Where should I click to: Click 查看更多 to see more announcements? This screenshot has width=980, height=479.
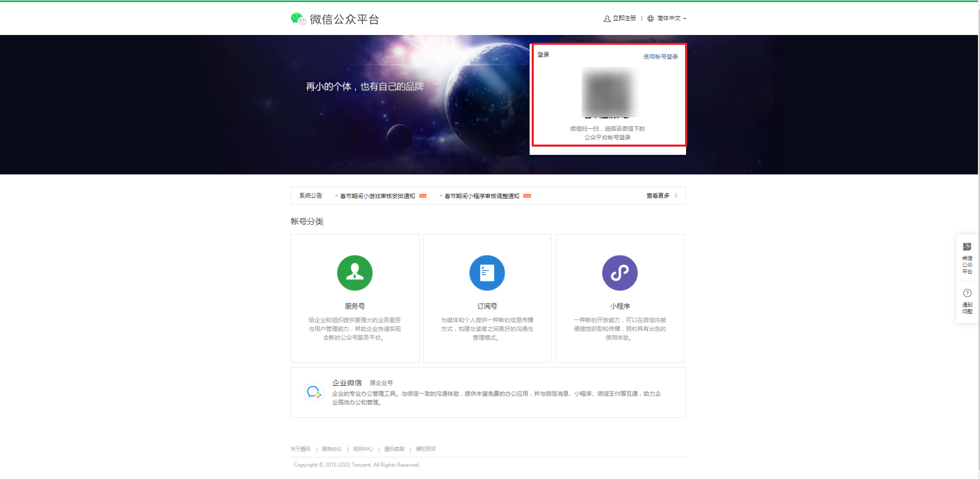click(658, 196)
